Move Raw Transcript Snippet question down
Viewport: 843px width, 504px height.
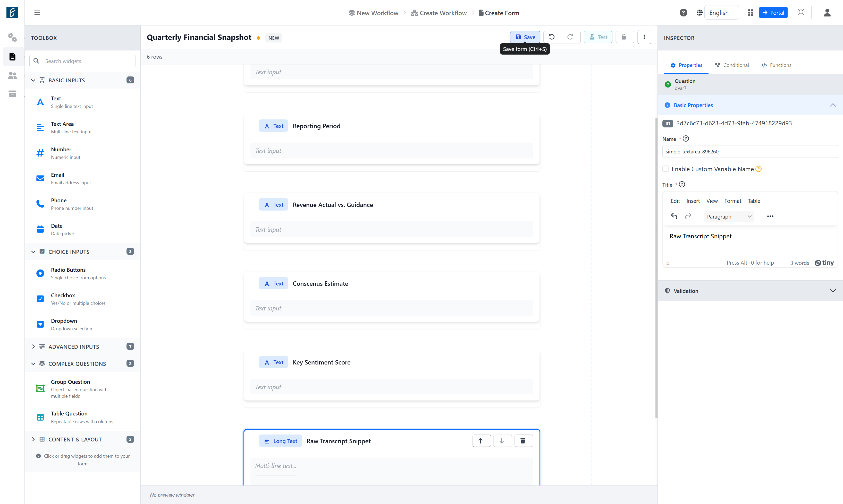point(502,441)
